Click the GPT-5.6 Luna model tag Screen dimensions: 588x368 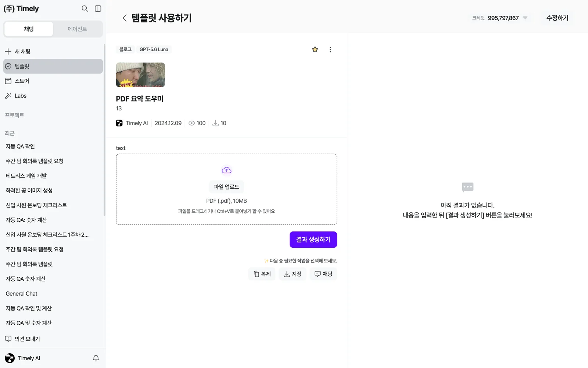tap(154, 49)
